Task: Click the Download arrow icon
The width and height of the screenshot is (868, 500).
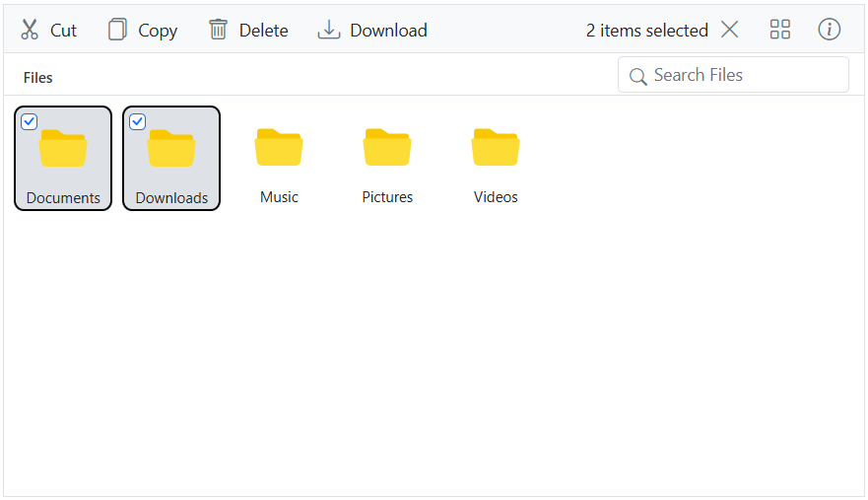Action: 328,30
